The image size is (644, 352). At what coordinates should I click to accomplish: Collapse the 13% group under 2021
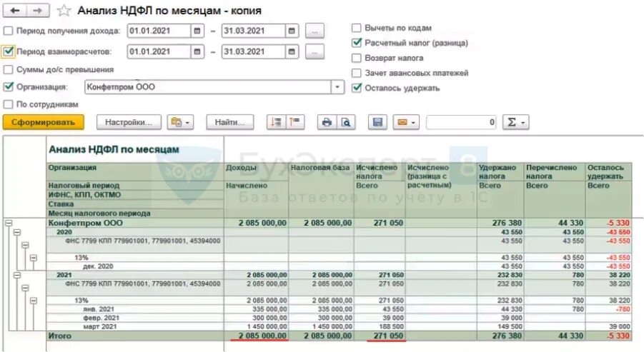[34, 301]
